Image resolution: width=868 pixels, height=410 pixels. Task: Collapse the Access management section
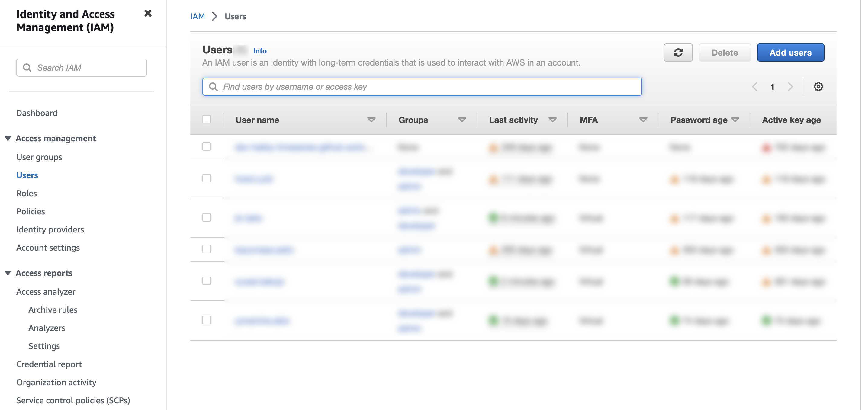pos(8,139)
